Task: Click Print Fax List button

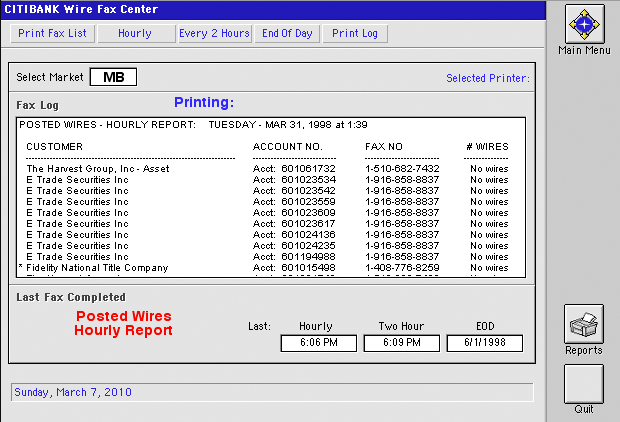Action: 52,33
